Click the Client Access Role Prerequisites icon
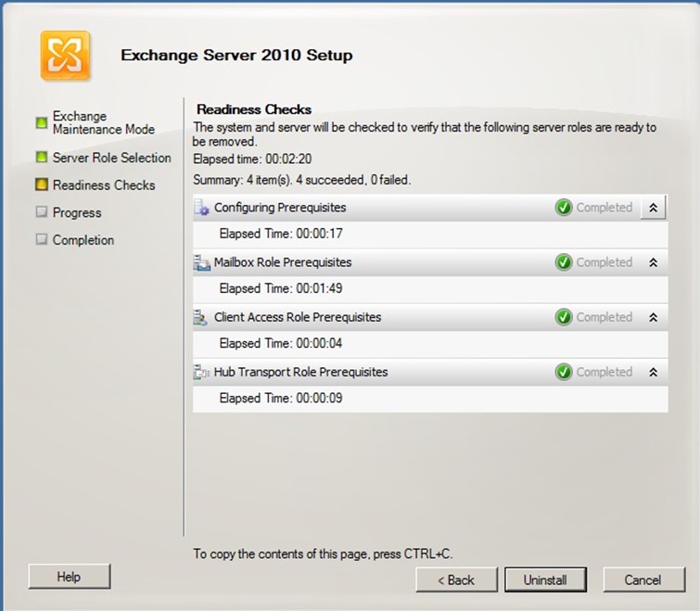Screen dimensions: 700x611 coord(200,317)
